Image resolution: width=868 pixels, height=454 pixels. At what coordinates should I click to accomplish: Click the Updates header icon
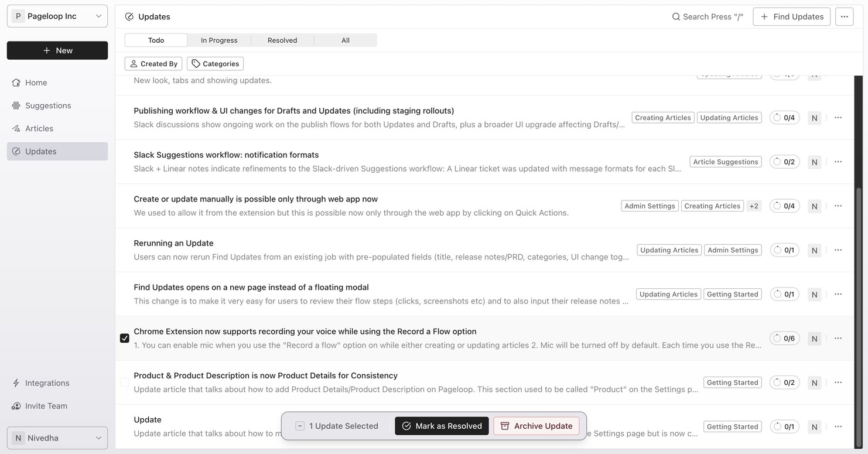click(x=129, y=16)
